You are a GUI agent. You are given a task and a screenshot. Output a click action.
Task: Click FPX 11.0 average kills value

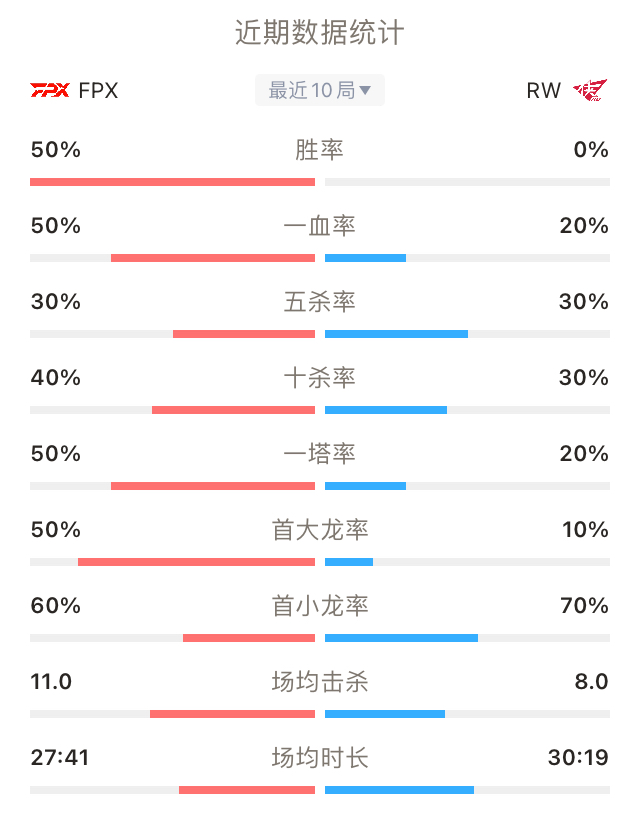[51, 682]
